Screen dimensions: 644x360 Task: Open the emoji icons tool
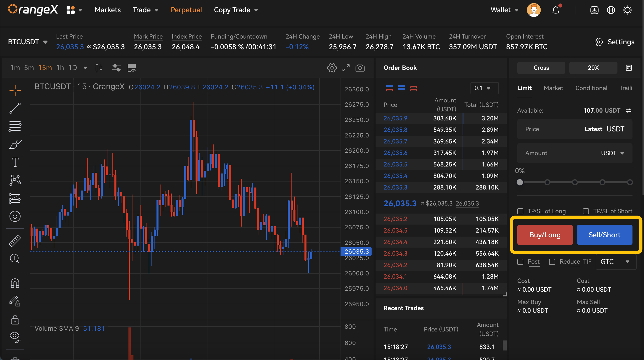tap(15, 216)
